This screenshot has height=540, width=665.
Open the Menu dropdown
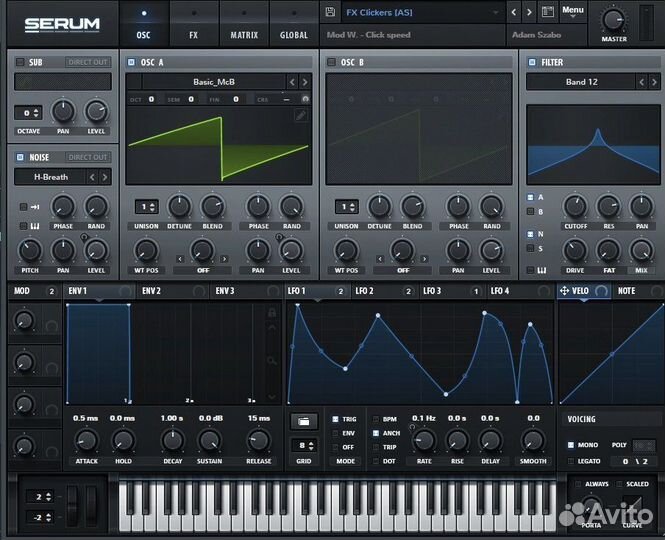point(573,11)
